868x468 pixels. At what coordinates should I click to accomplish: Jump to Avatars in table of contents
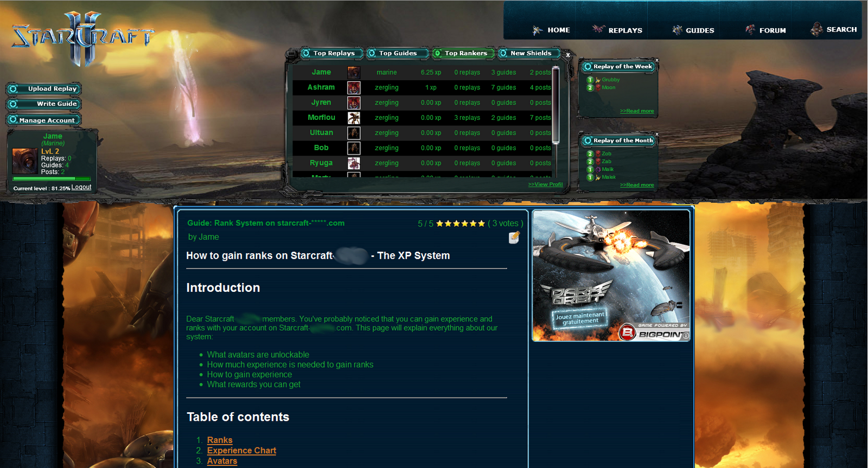point(222,461)
